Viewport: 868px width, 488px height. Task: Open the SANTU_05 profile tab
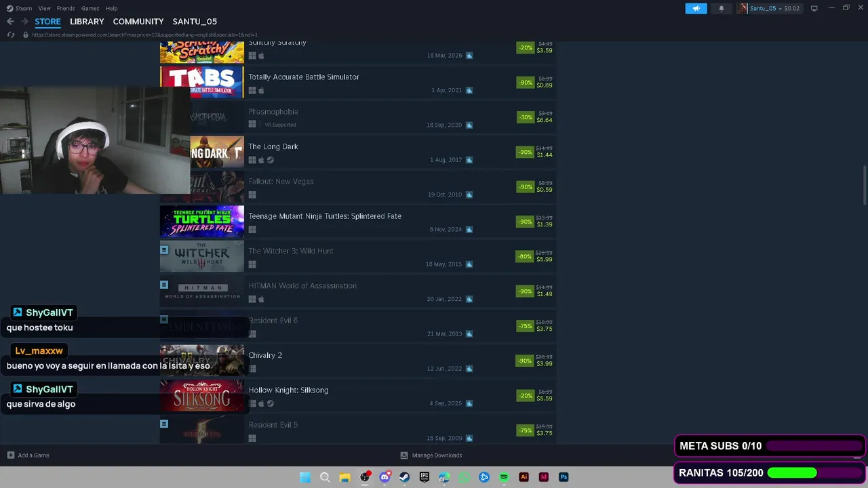tap(195, 22)
